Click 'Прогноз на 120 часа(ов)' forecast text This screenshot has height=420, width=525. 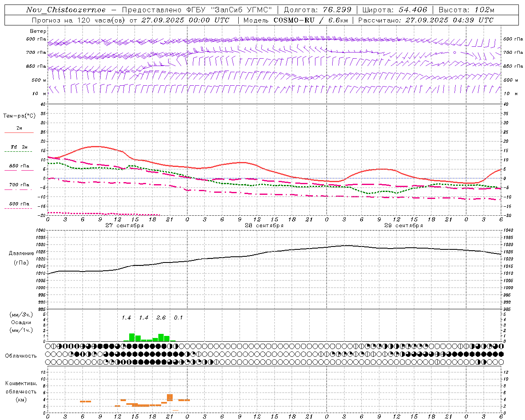[79, 20]
